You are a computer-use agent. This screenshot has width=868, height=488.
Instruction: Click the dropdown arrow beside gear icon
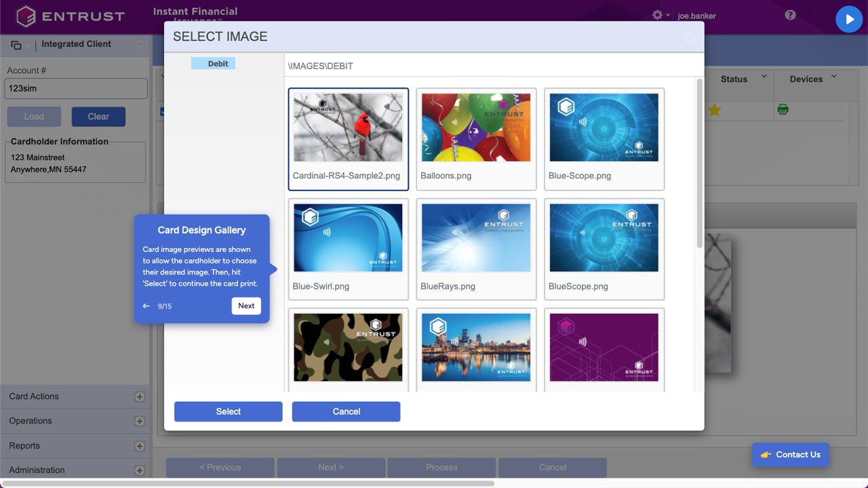[668, 16]
